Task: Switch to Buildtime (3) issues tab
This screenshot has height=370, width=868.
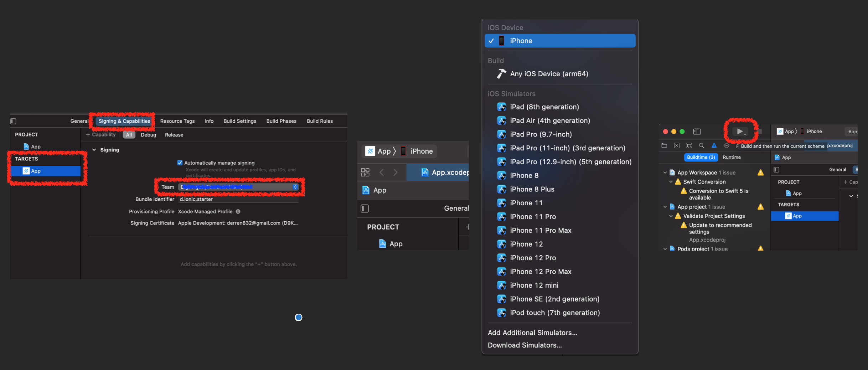Action: coord(701,157)
